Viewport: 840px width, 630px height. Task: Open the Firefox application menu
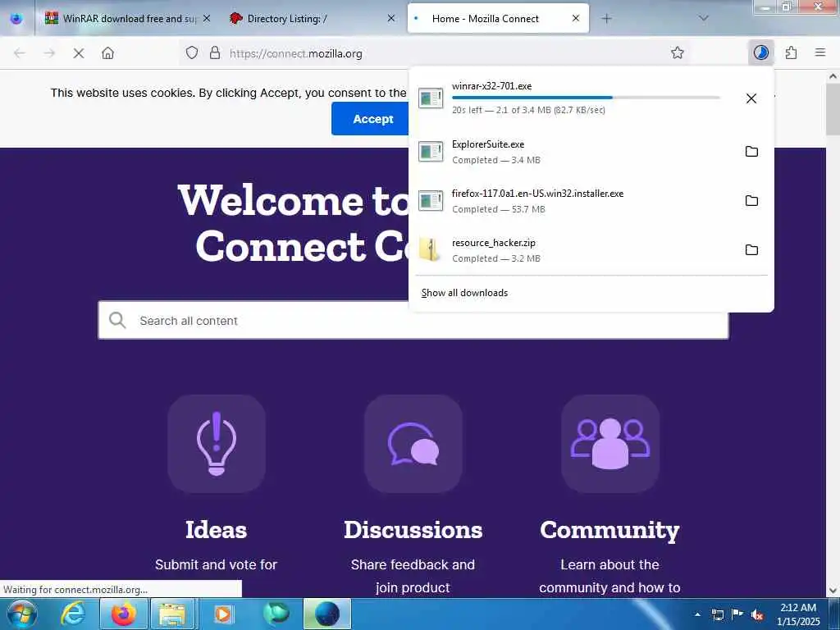(x=820, y=52)
